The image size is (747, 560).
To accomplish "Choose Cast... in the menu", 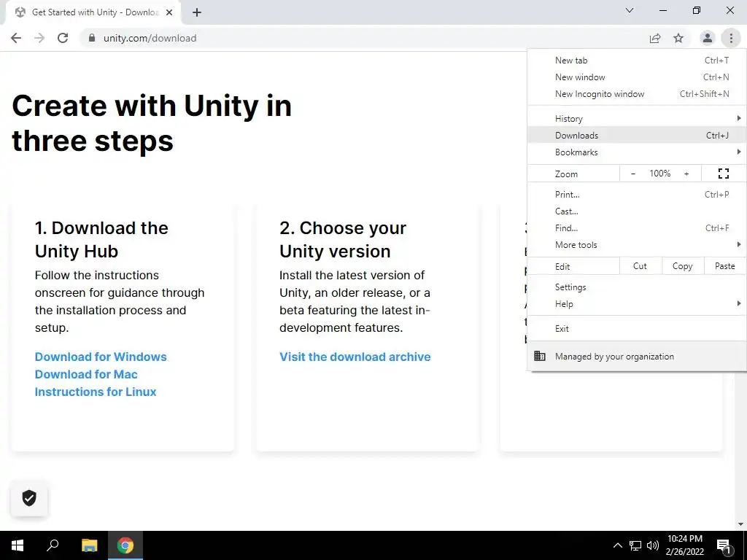I will coord(637,211).
